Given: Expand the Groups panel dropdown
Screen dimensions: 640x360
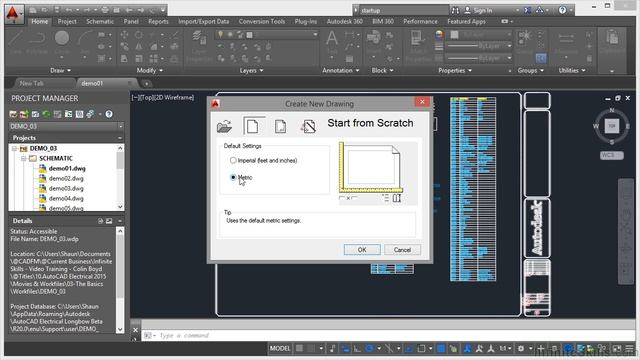Looking at the screenshot, I should click(531, 71).
